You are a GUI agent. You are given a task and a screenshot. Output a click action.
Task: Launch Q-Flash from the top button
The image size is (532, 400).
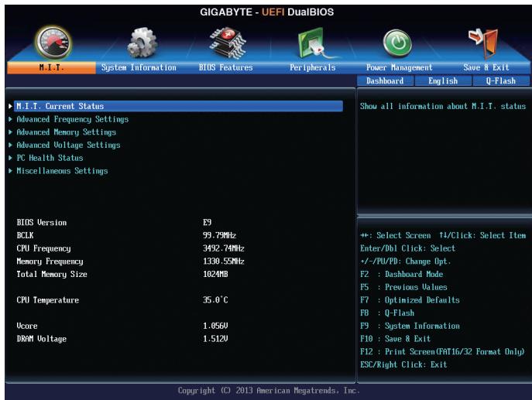point(501,81)
